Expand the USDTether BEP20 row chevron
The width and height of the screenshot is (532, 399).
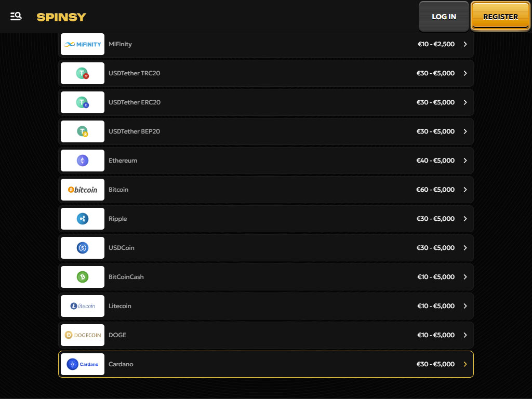[465, 131]
